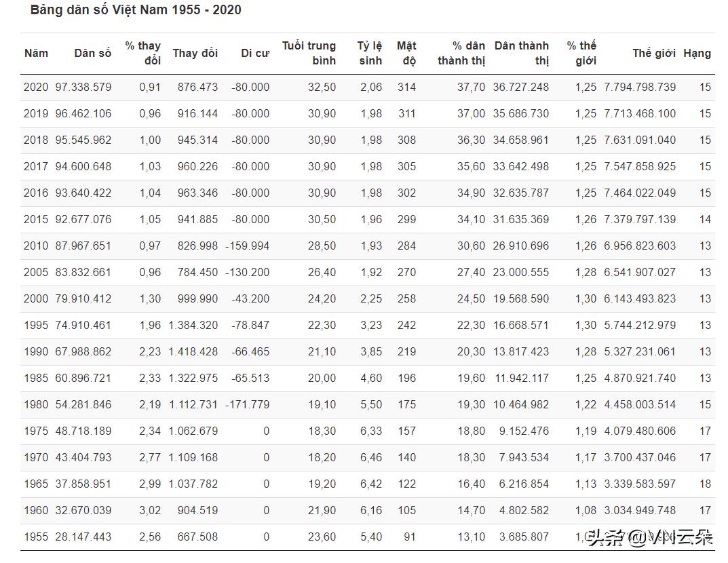
Task: Select the 'Dân thành thị' column header
Action: point(522,53)
